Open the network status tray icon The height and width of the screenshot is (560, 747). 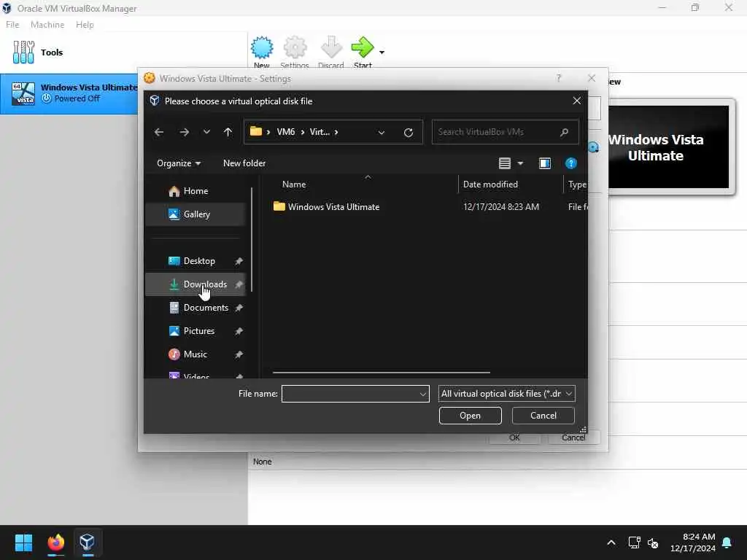634,542
